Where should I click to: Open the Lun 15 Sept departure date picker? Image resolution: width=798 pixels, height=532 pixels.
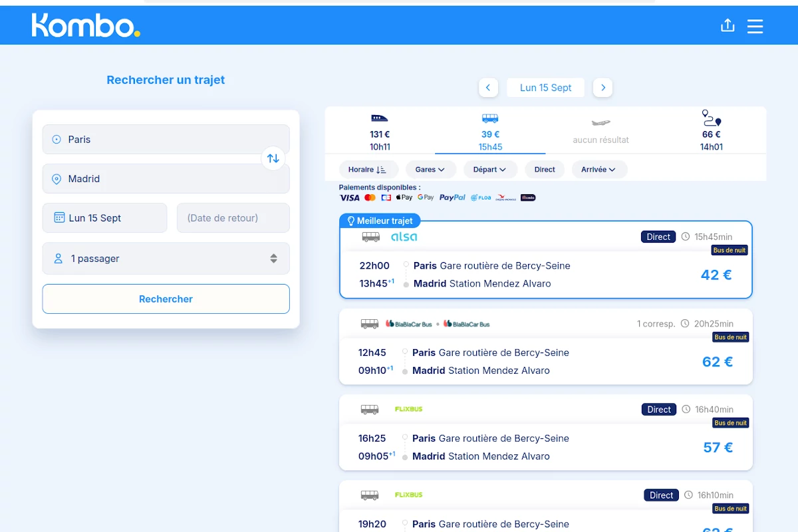(104, 217)
